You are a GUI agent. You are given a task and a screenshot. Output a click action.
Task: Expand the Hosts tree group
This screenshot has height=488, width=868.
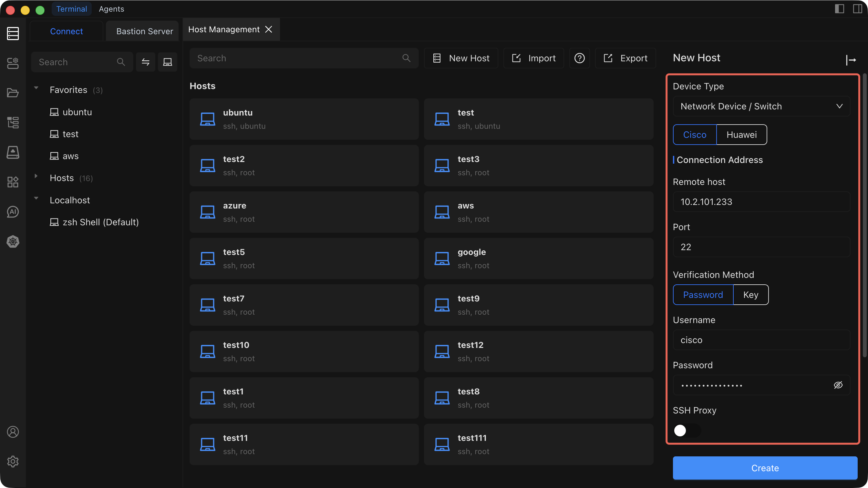pyautogui.click(x=36, y=176)
